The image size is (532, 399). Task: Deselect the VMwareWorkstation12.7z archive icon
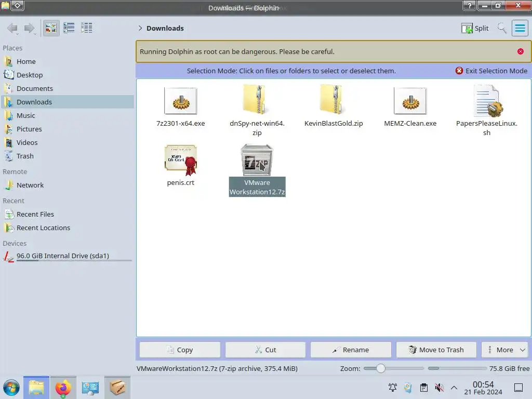(257, 160)
